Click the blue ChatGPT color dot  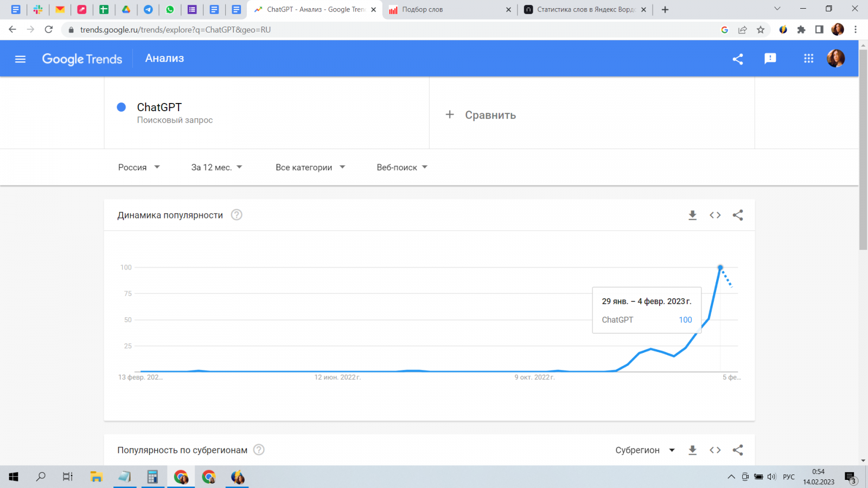(122, 107)
